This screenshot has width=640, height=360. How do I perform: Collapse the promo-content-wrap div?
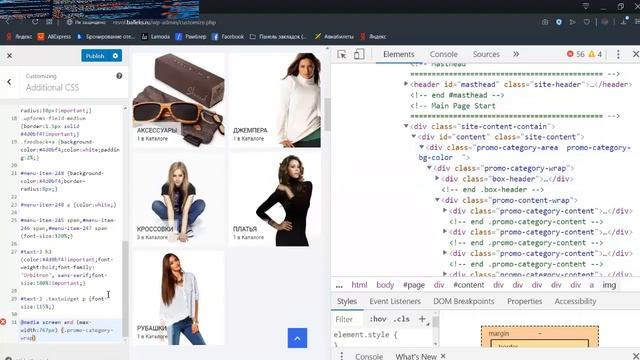coord(437,200)
